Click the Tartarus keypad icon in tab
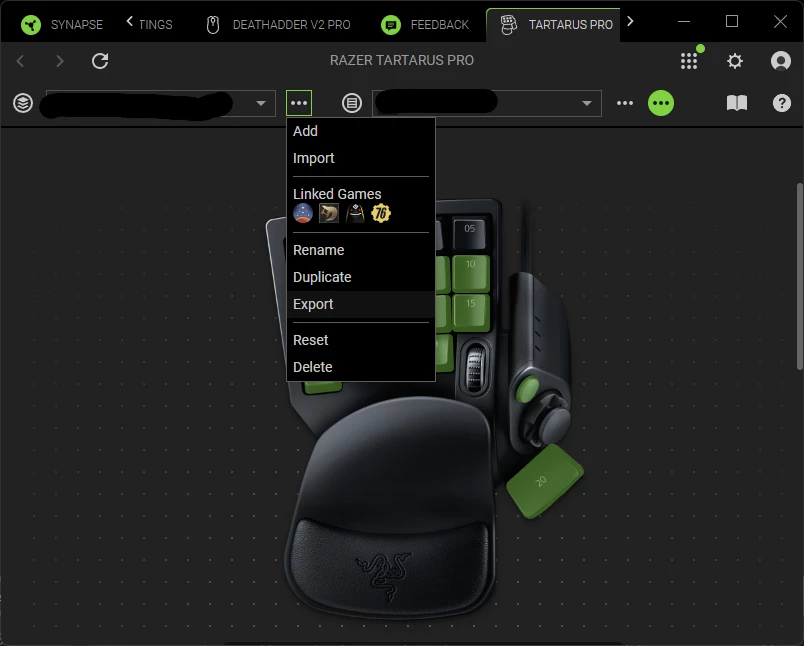Viewport: 804px width, 646px height. [509, 24]
